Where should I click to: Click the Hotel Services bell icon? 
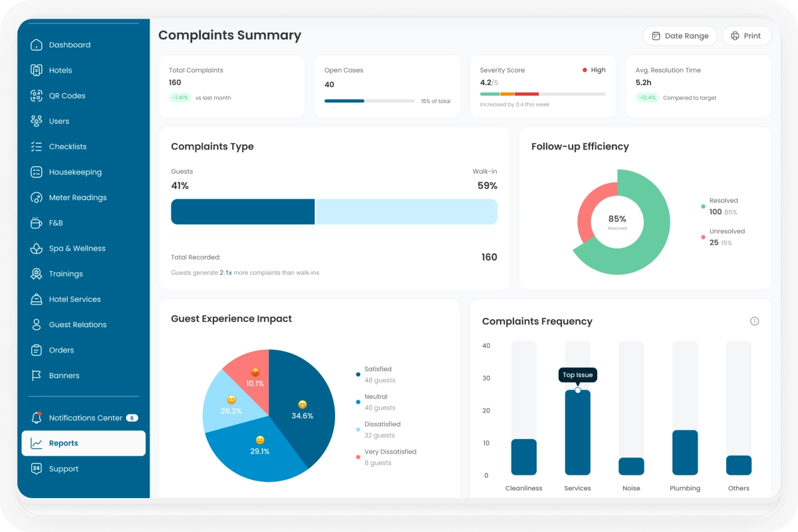coord(37,299)
